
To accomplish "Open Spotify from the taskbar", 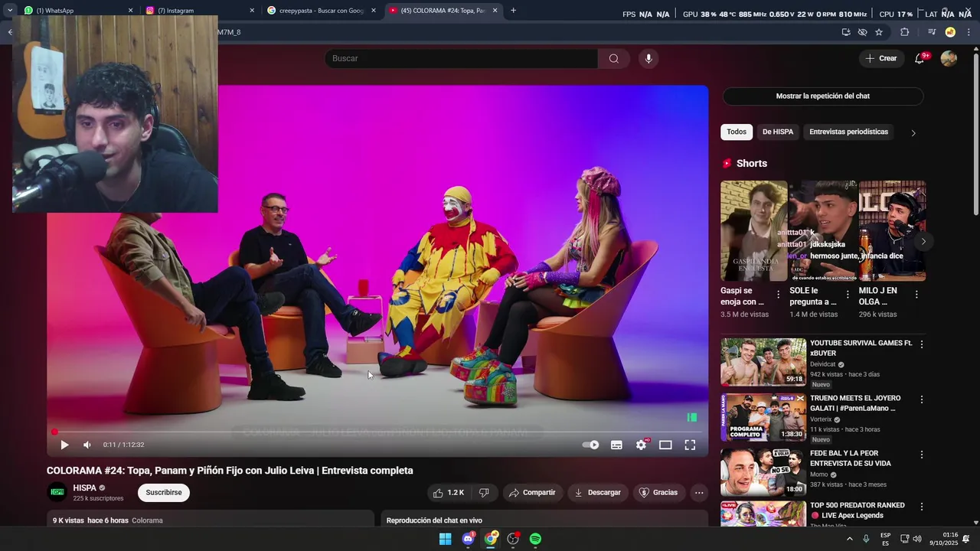I will [535, 539].
